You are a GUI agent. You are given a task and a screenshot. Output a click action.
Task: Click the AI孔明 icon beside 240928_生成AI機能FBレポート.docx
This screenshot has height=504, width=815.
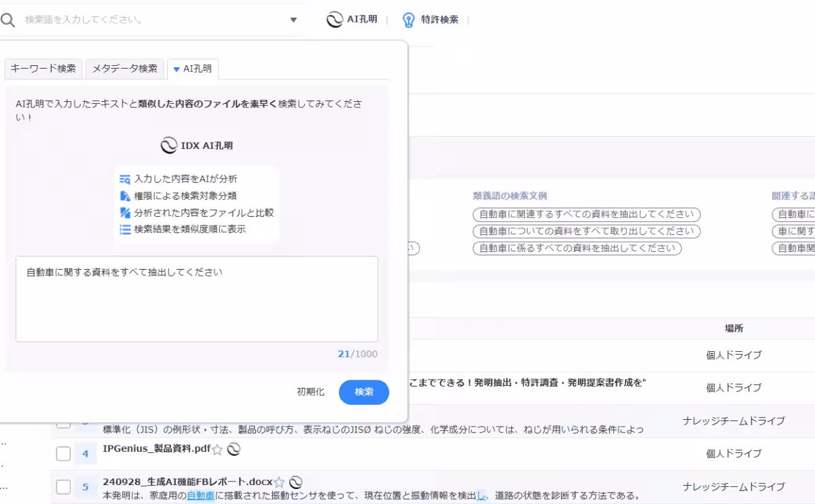[x=294, y=482]
